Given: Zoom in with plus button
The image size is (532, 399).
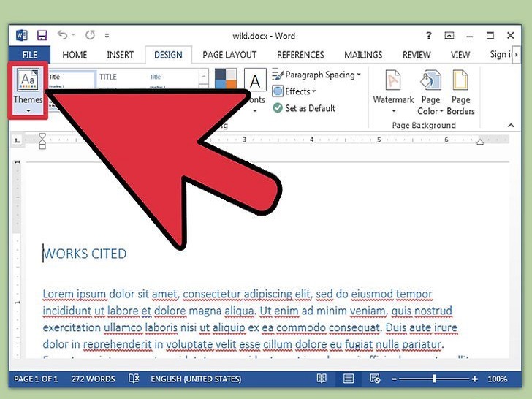Looking at the screenshot, I should [475, 379].
